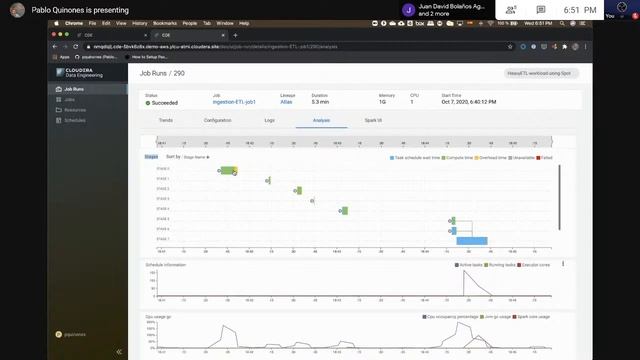Toggle Executor cores legend entry

pos(533,265)
